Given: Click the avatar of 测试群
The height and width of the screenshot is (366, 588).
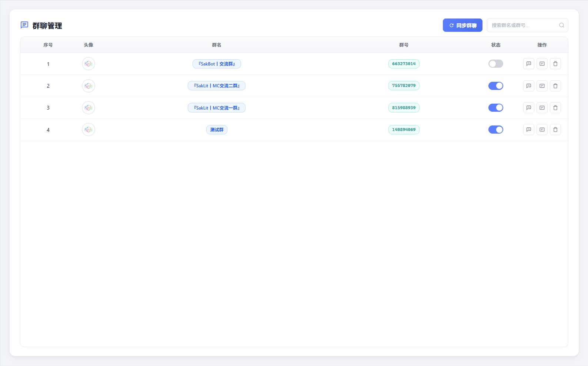Looking at the screenshot, I should (88, 130).
